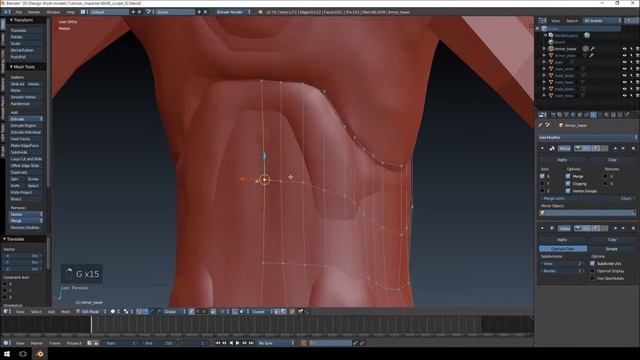
Task: Open the Extrude dropdown in Mesh Tools
Action: (x=26, y=119)
